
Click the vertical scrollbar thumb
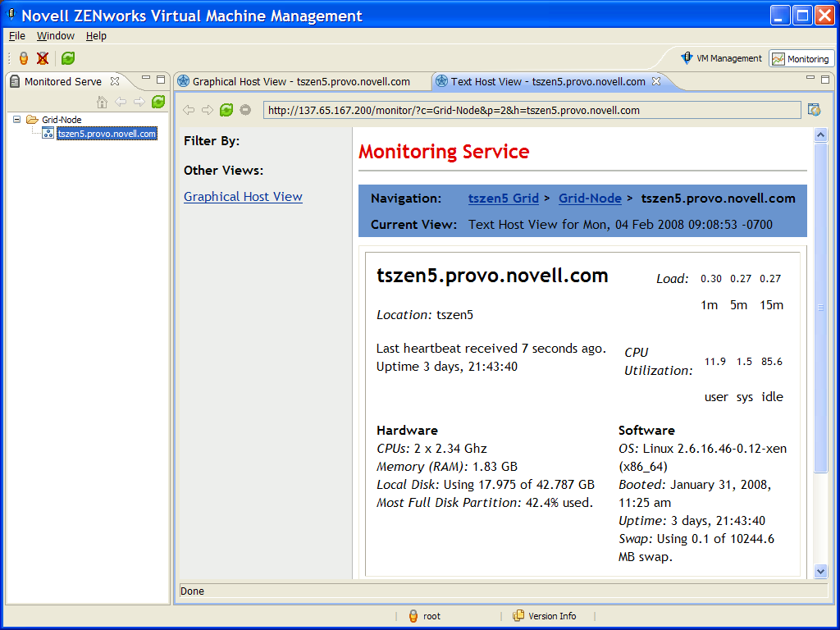[820, 308]
